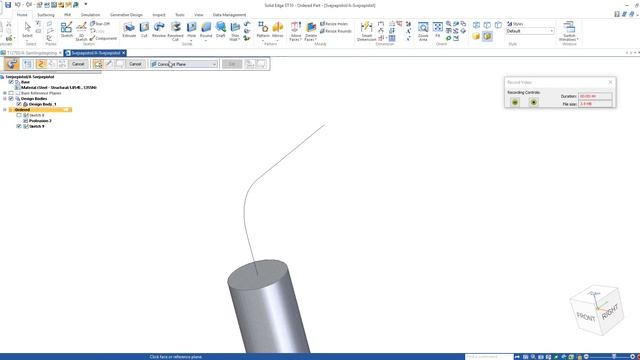Click the first Cancel button on command bar
The width and height of the screenshot is (640, 360).
tap(78, 64)
